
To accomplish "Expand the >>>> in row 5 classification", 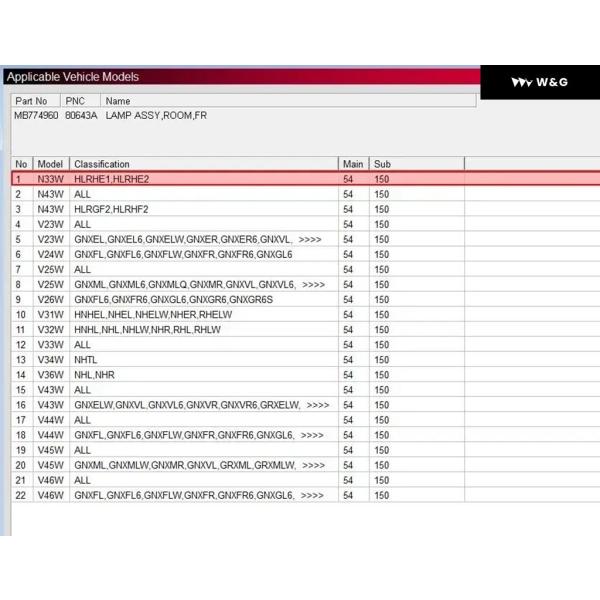I will click(309, 240).
